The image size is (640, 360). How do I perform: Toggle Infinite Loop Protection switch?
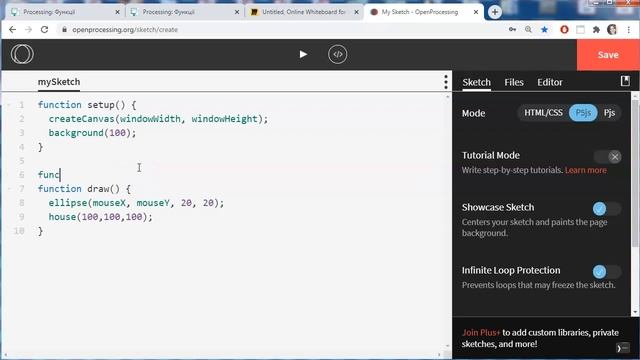click(x=607, y=271)
